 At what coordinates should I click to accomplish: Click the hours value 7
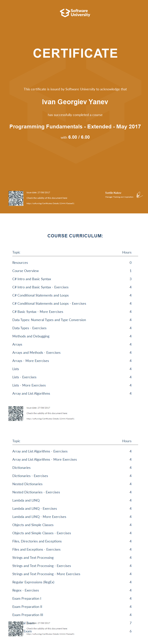pos(131,623)
